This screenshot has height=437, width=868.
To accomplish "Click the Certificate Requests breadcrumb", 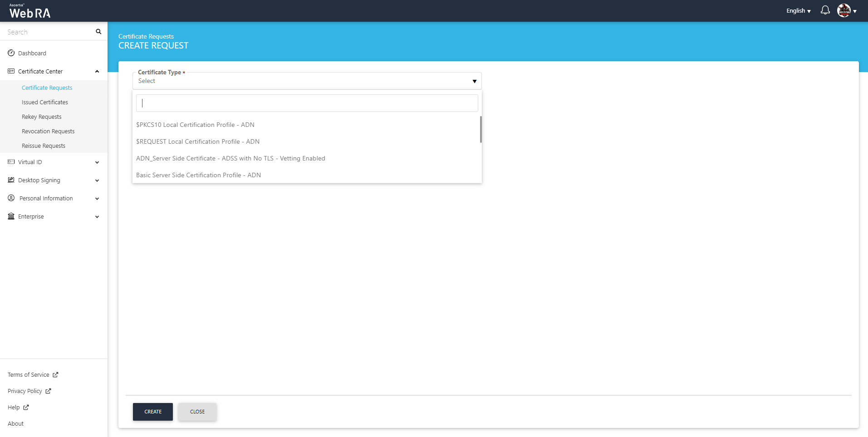I will pyautogui.click(x=146, y=36).
